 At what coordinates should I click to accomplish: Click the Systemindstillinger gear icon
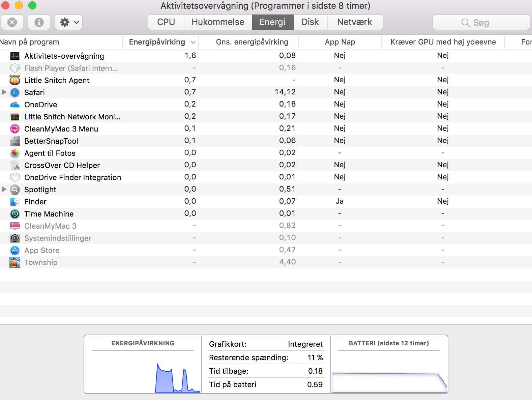(x=15, y=238)
